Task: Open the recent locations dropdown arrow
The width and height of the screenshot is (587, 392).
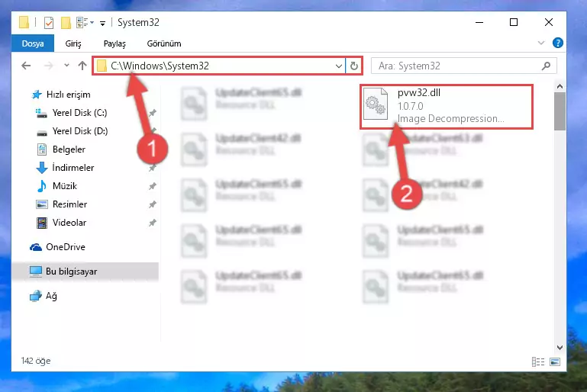Action: (66, 66)
